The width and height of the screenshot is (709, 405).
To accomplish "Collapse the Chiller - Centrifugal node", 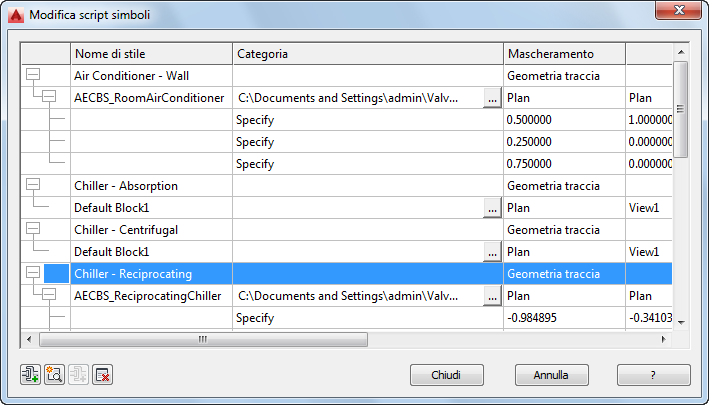I will click(33, 230).
